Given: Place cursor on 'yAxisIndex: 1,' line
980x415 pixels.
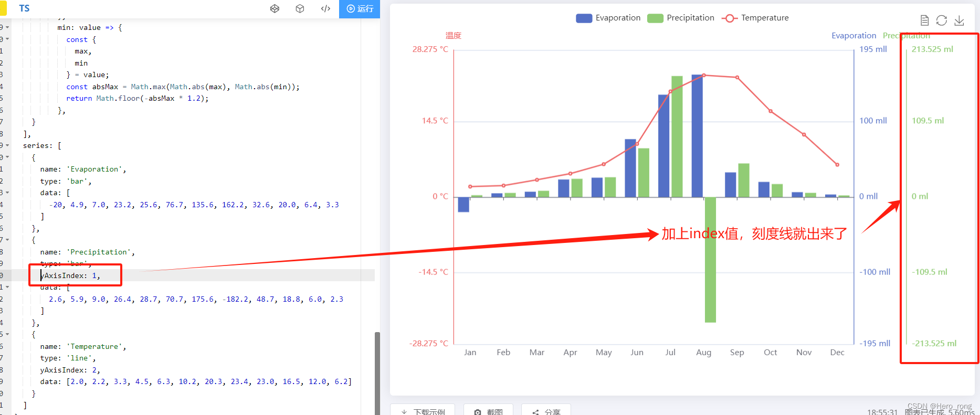Looking at the screenshot, I should tap(70, 275).
